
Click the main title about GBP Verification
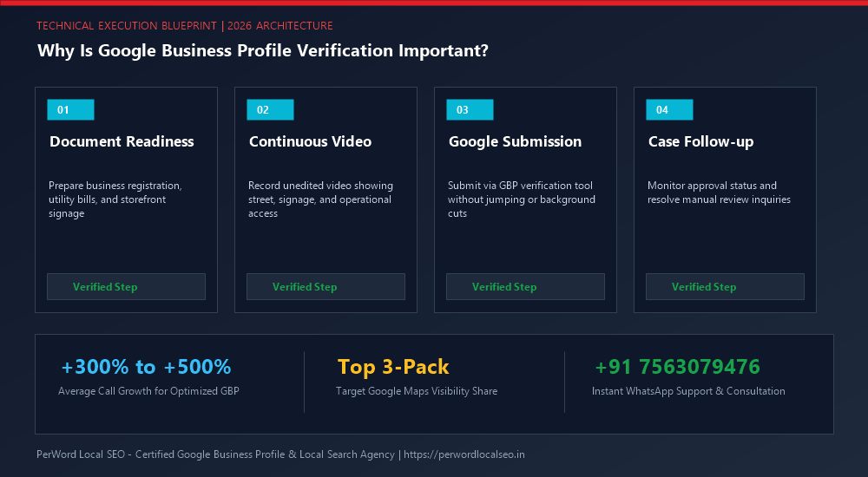[x=263, y=50]
